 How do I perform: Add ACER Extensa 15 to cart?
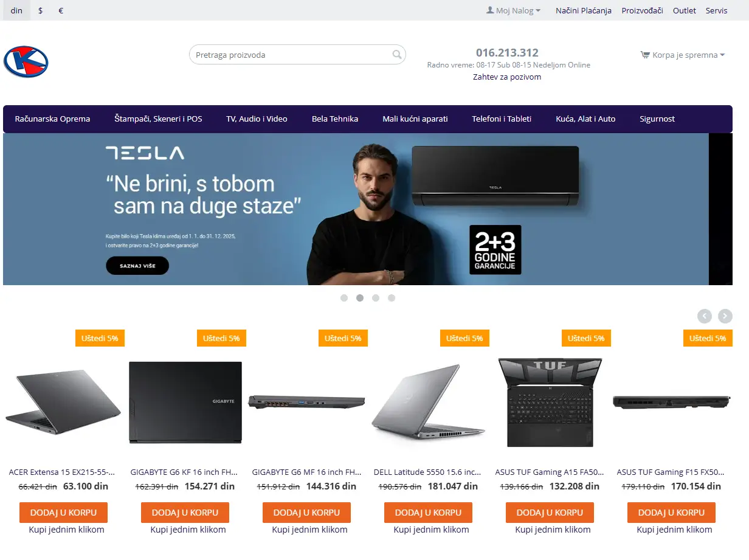[63, 513]
